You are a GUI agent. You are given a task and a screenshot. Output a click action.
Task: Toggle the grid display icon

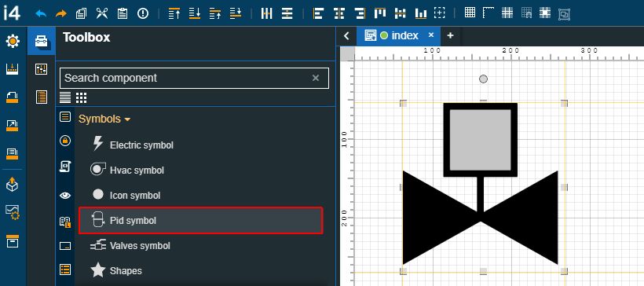[470, 13]
